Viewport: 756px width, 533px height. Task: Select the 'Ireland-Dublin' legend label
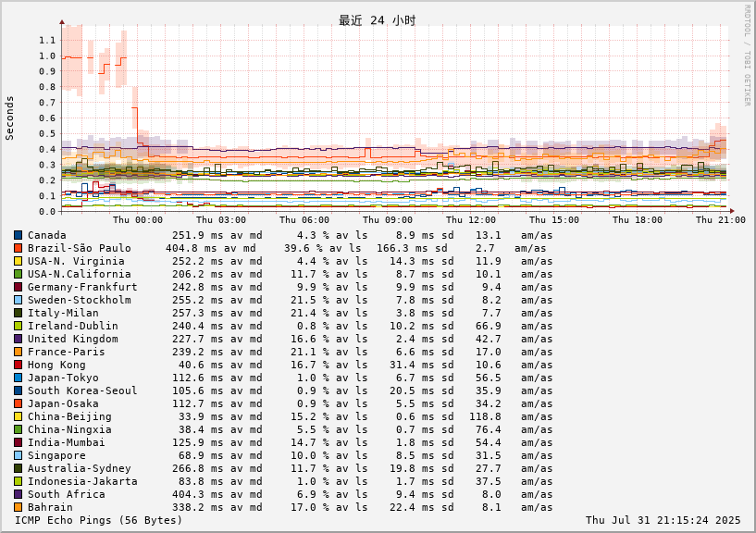coord(73,326)
